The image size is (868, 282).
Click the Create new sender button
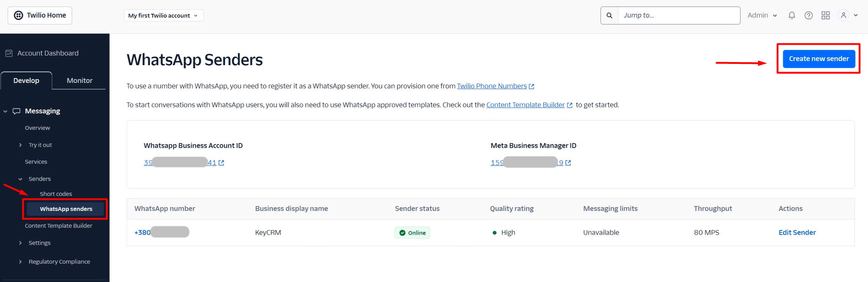(819, 59)
